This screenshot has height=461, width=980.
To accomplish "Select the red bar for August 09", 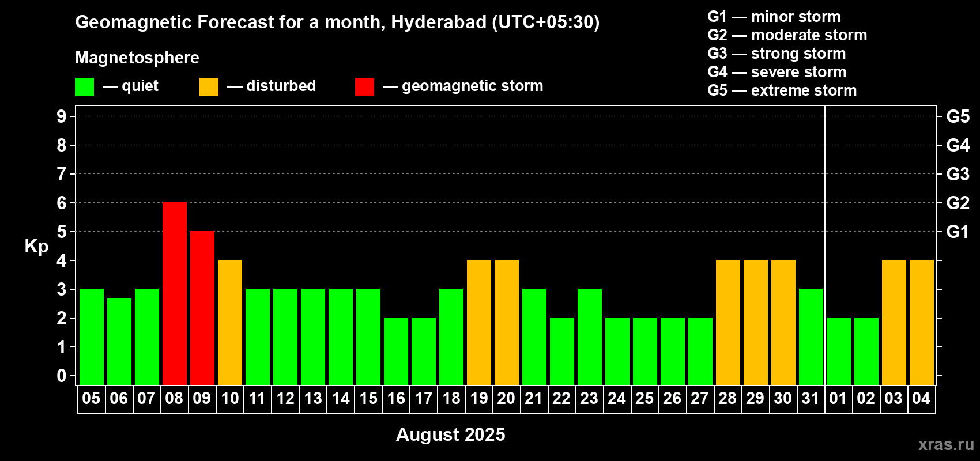I will (x=202, y=308).
